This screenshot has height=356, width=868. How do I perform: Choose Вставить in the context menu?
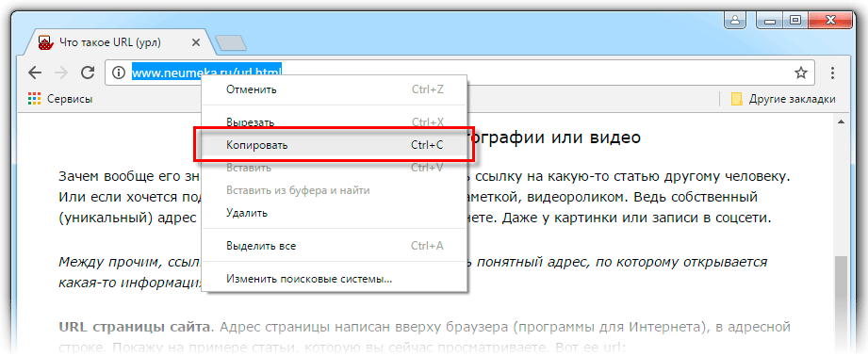[336, 168]
